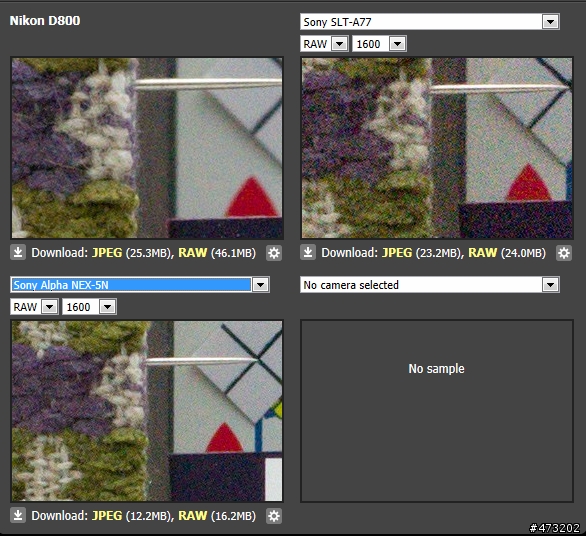Open gear settings for Nikon D800 sample
The width and height of the screenshot is (586, 536).
coord(274,253)
